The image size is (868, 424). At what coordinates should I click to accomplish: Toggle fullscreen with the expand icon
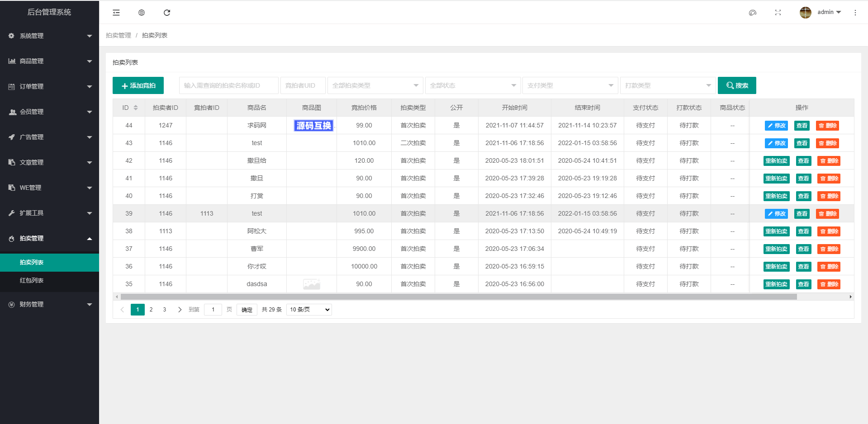pyautogui.click(x=778, y=13)
